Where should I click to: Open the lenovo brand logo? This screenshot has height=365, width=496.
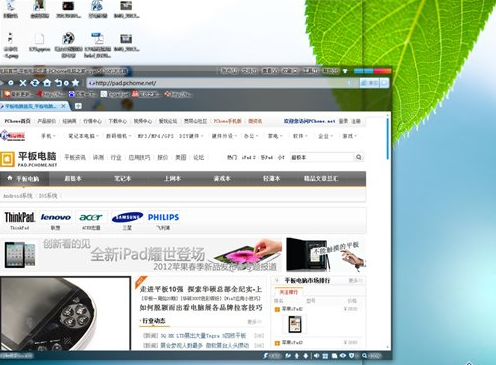pos(56,217)
